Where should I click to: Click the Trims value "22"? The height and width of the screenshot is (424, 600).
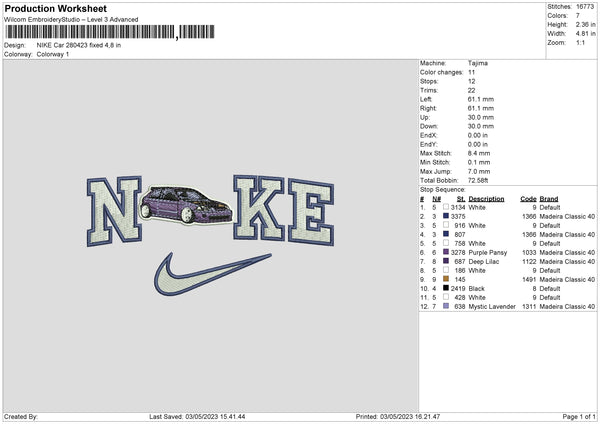(471, 90)
